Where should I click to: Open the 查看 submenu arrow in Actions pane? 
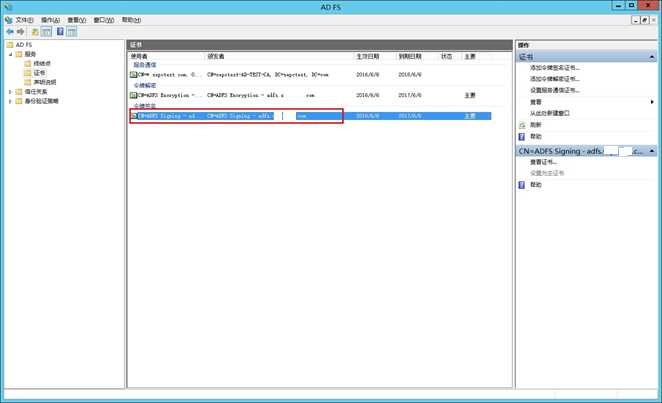coord(652,102)
